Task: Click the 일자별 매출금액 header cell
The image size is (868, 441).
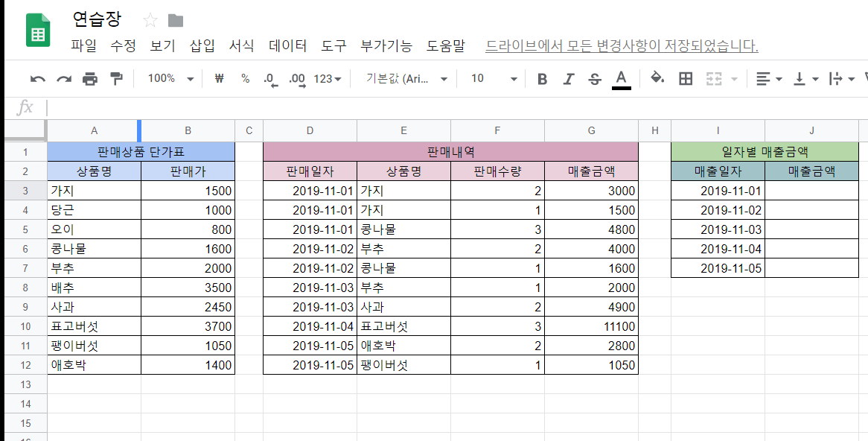Action: point(765,151)
